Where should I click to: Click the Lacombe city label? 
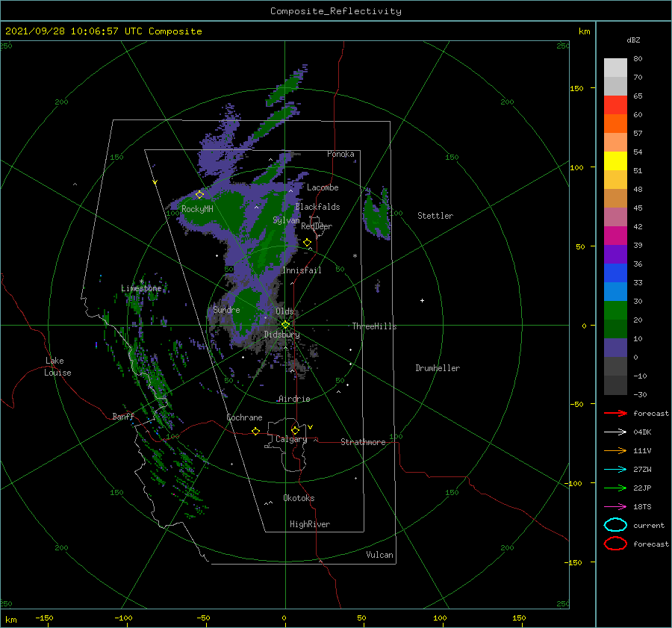pyautogui.click(x=323, y=187)
